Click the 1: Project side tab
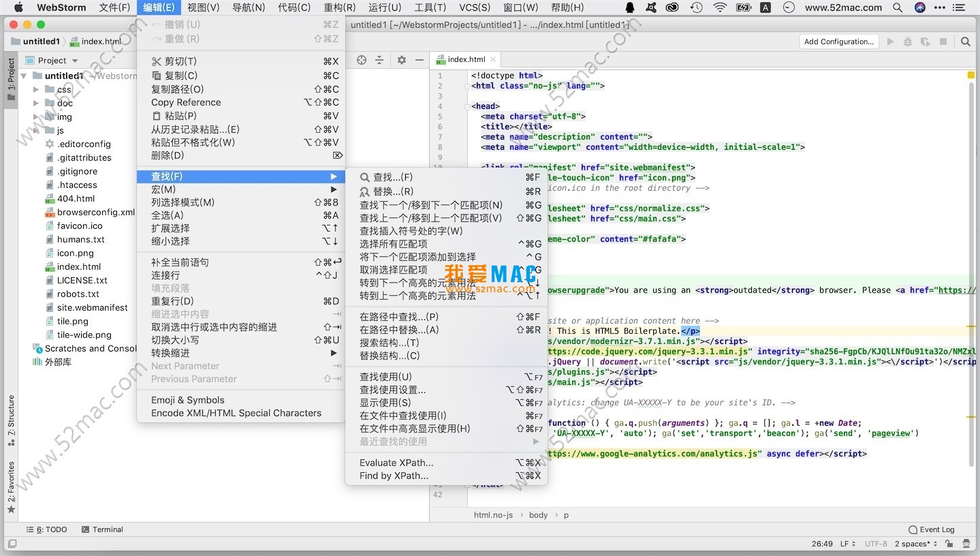980x556 pixels. pyautogui.click(x=11, y=79)
